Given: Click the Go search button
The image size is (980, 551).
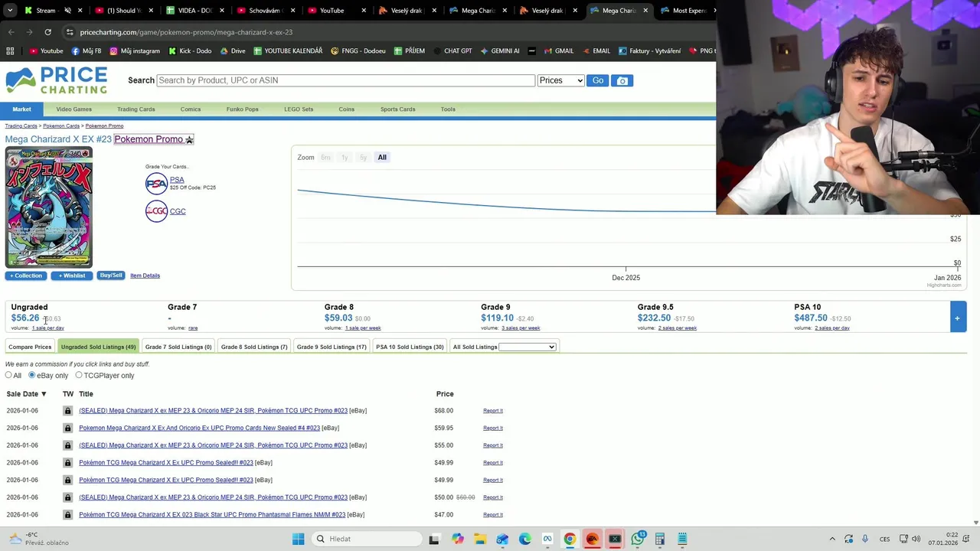Looking at the screenshot, I should pos(597,80).
